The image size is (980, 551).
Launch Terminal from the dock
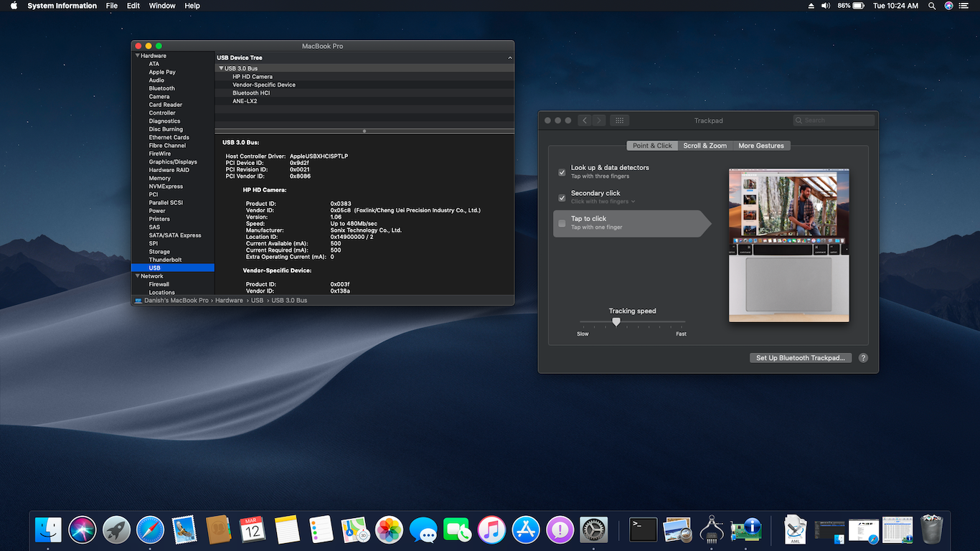643,530
